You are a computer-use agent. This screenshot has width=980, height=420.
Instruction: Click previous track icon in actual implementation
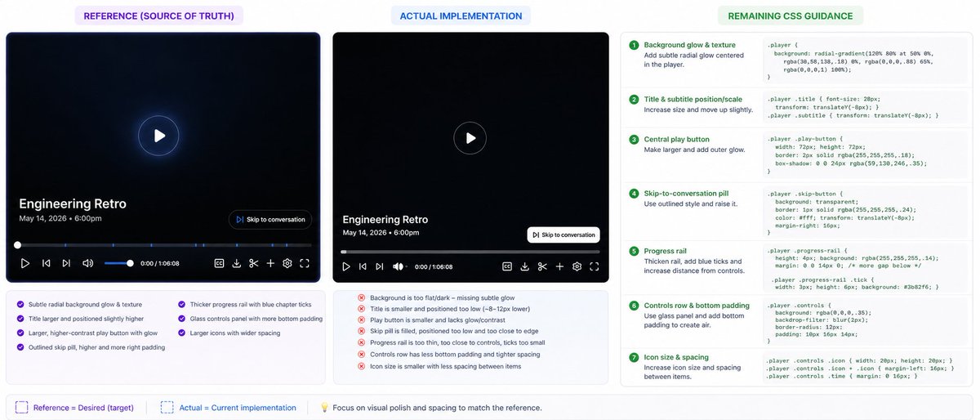point(363,266)
